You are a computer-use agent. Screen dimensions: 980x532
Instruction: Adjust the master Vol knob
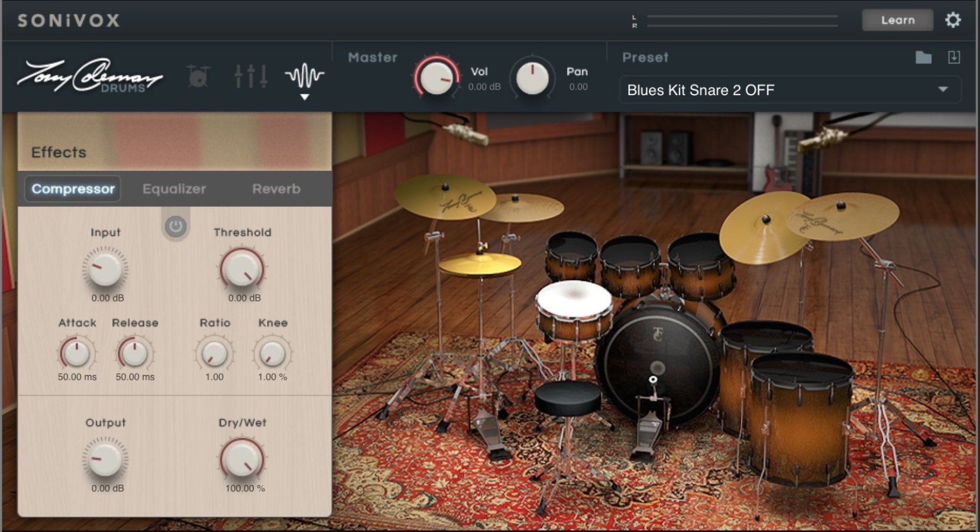tap(438, 78)
